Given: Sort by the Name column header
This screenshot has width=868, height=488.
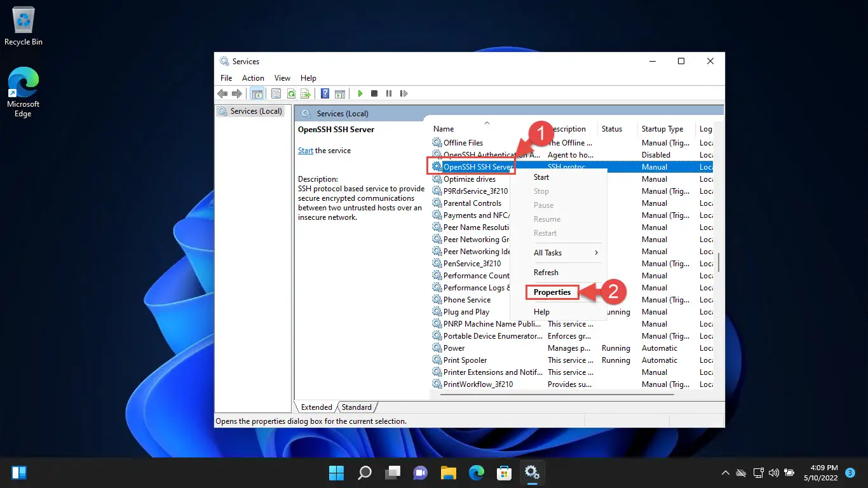Looking at the screenshot, I should coord(444,129).
